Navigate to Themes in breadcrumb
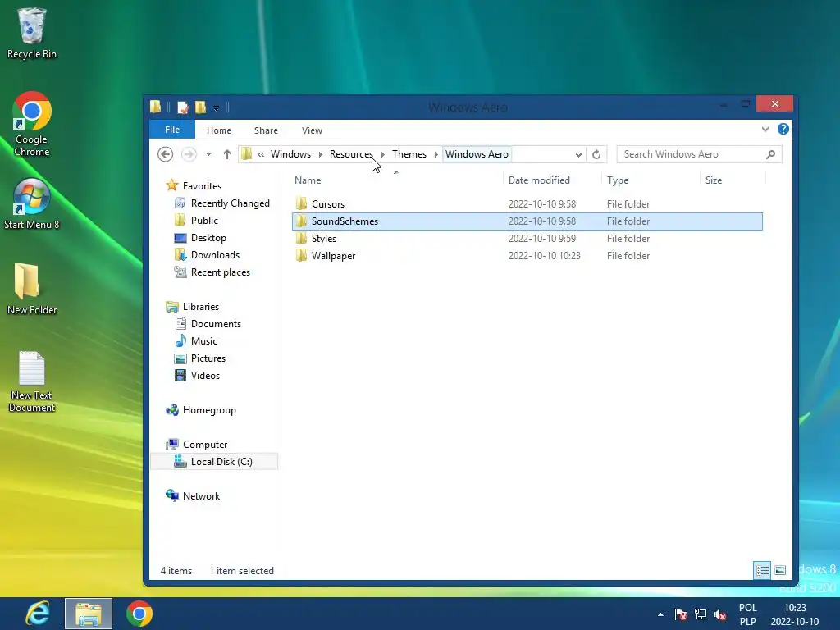840x630 pixels. coord(409,154)
